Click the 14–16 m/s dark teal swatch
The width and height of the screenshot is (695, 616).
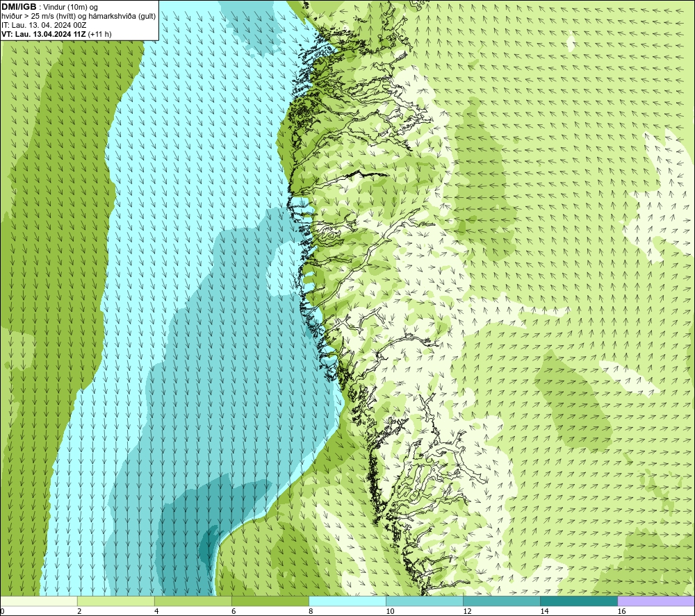tap(579, 601)
